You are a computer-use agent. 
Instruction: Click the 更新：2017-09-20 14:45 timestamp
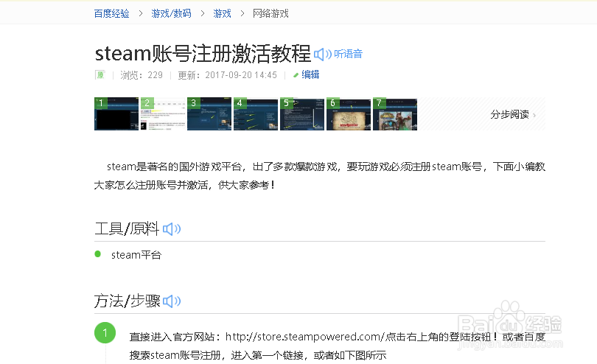pos(227,75)
